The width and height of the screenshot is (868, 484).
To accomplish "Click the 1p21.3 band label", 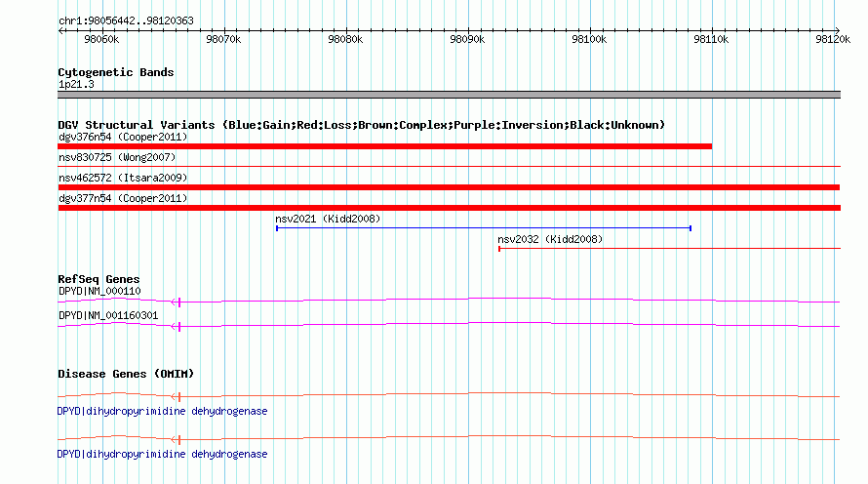I will [x=76, y=84].
